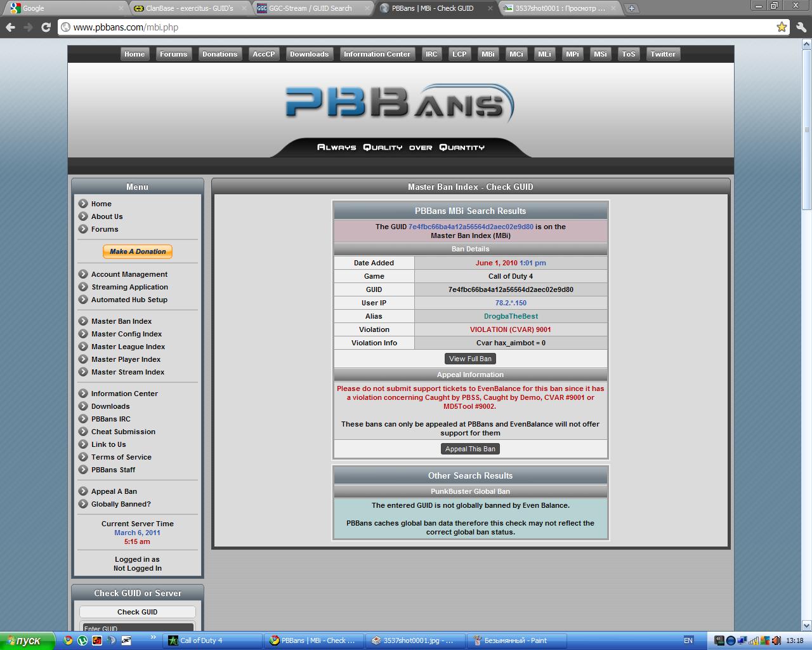
Task: Open PBBans IRC in the sidebar
Action: (x=110, y=419)
